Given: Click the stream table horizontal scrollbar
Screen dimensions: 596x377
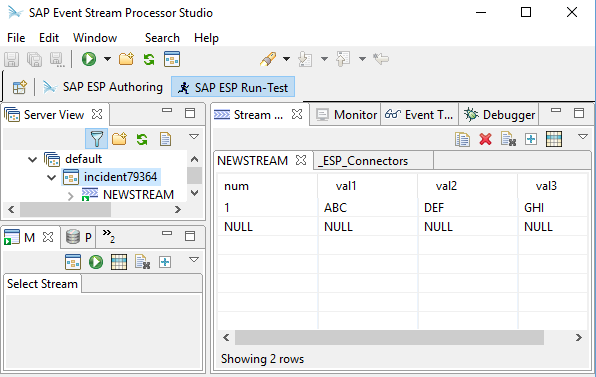Looking at the screenshot, I should click(389, 337).
